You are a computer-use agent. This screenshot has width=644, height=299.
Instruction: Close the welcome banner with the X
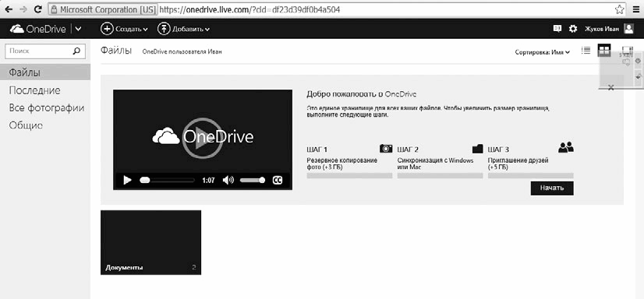click(x=610, y=87)
